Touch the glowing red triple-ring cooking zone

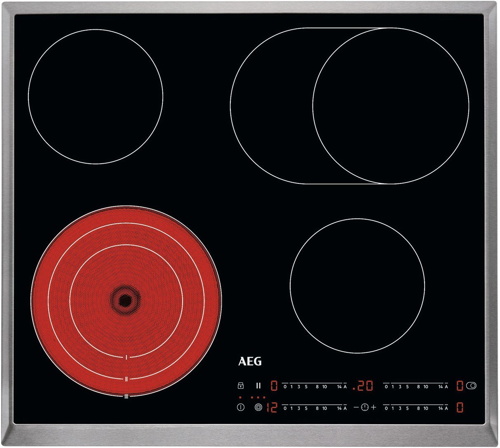(x=126, y=301)
